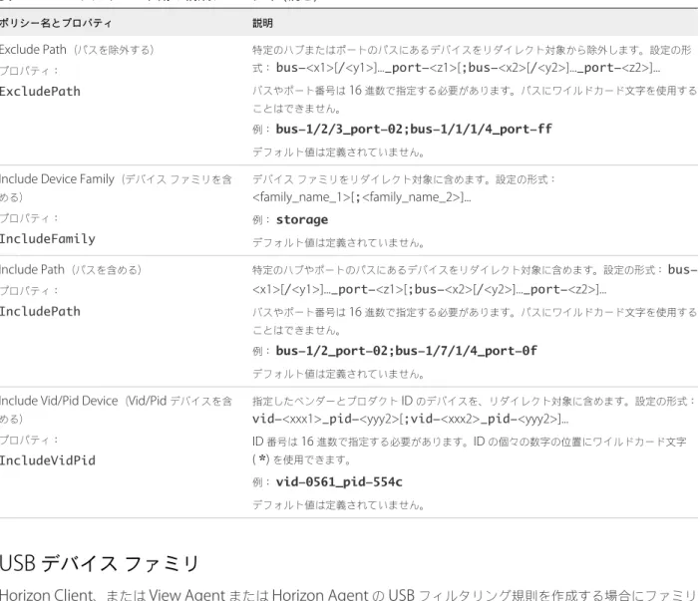Click default-value note in IncludeVidPid row
Image resolution: width=700 pixels, height=601 pixels.
(x=338, y=505)
